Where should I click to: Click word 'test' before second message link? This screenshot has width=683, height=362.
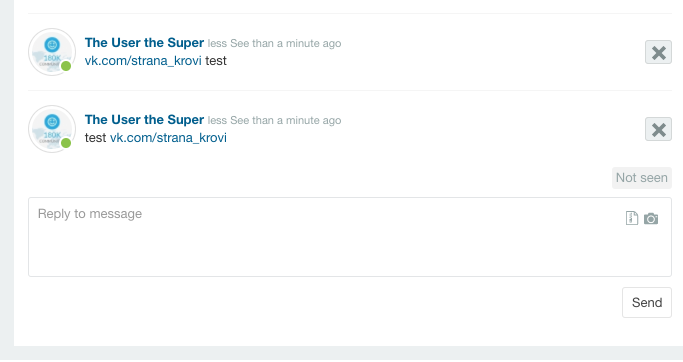pos(95,138)
